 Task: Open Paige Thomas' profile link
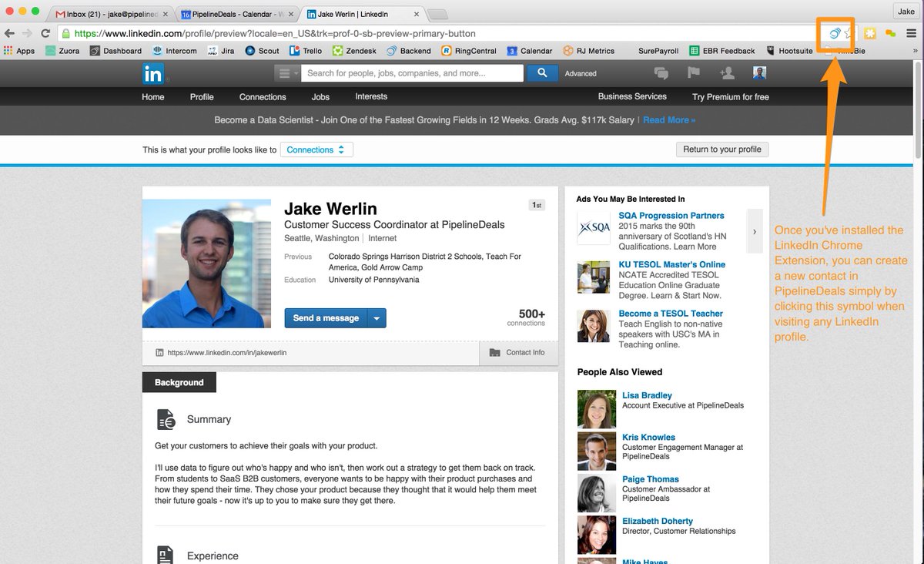pyautogui.click(x=651, y=479)
